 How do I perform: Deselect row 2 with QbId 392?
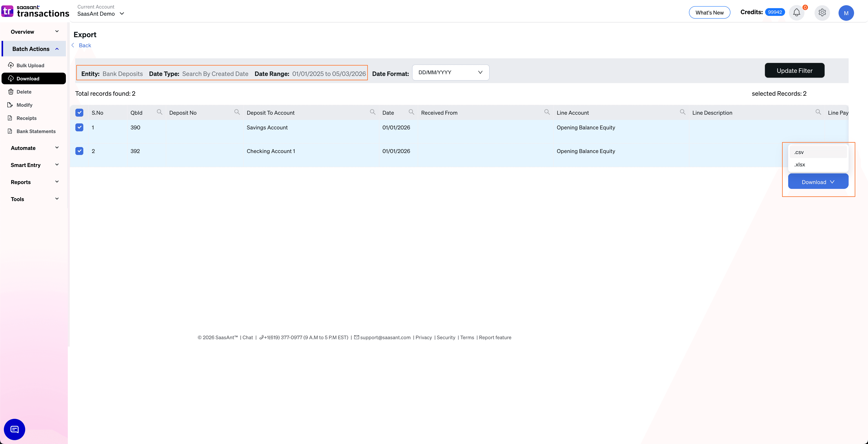[x=79, y=151]
